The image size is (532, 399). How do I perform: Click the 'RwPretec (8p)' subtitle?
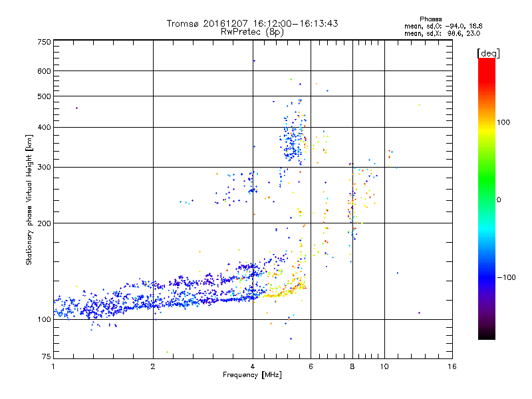click(252, 32)
